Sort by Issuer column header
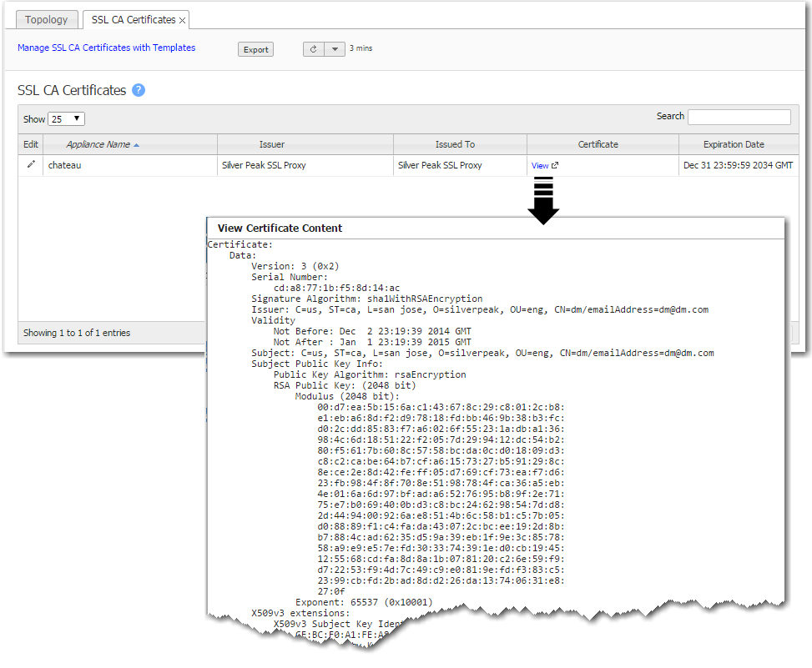The width and height of the screenshot is (812, 668). coord(305,144)
